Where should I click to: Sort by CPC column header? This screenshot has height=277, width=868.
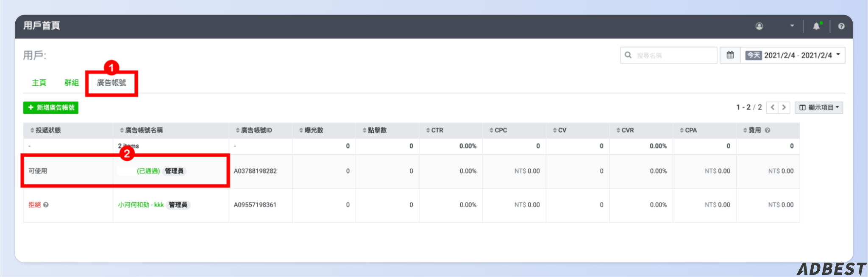[x=498, y=130]
